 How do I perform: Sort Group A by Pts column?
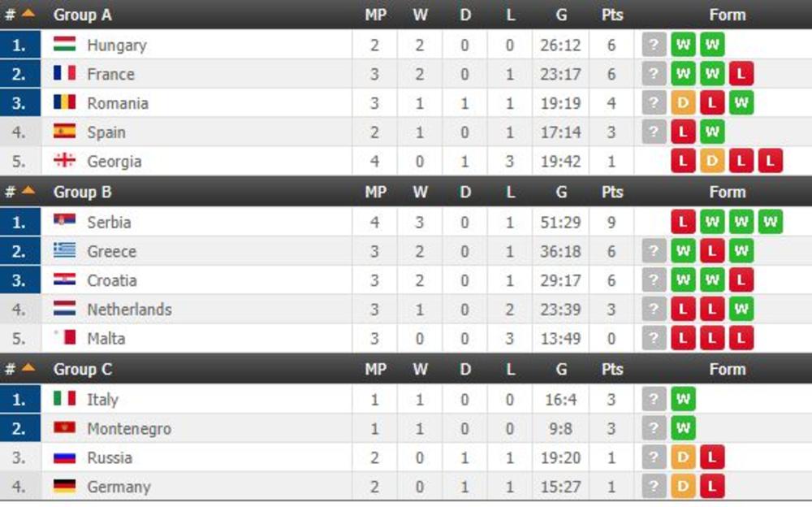click(x=611, y=15)
